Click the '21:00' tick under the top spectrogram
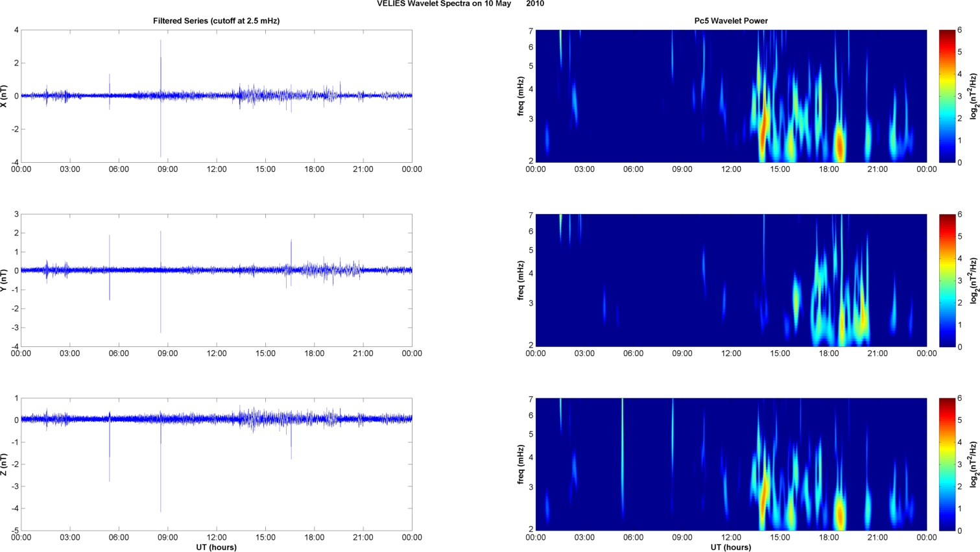980x552 pixels. [x=878, y=169]
